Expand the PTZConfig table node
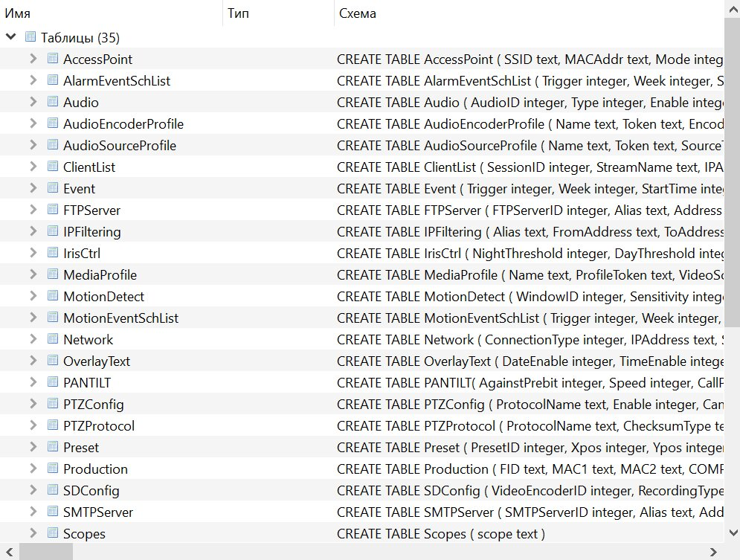The image size is (740, 560). tap(33, 404)
